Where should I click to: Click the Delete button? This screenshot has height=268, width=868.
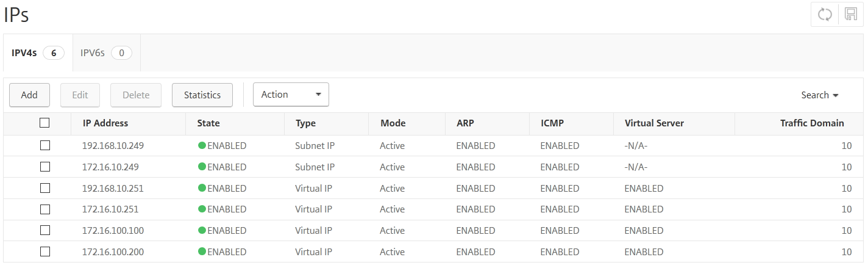coord(136,95)
